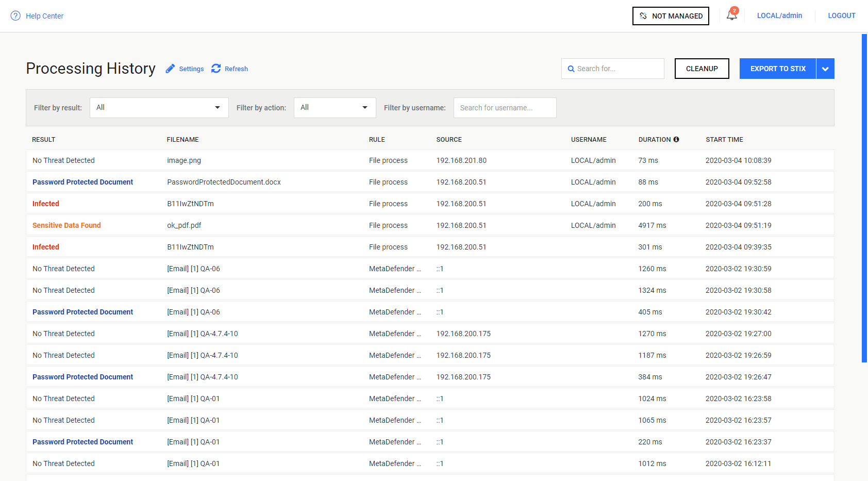This screenshot has height=481, width=868.
Task: Click the Help Center question mark icon
Action: click(x=15, y=16)
